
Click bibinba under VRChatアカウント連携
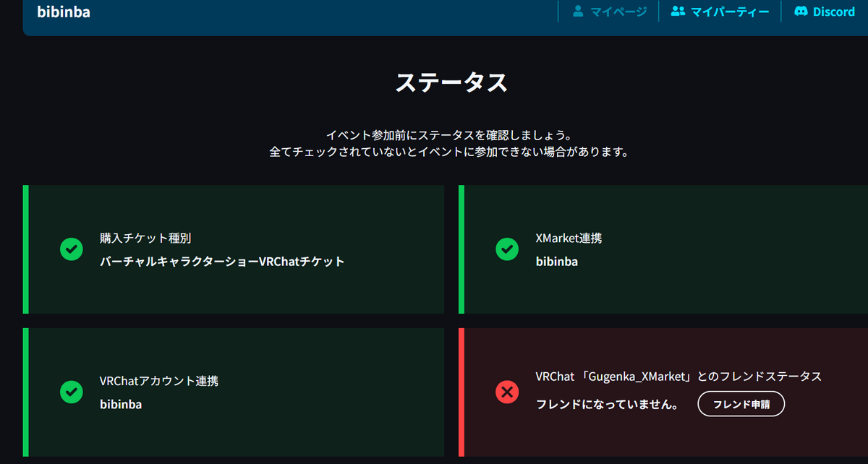pos(121,405)
